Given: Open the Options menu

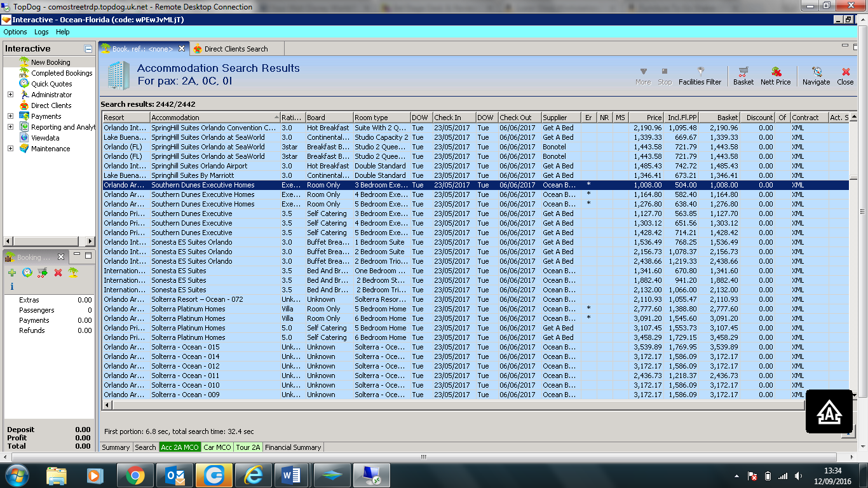Looking at the screenshot, I should (15, 32).
